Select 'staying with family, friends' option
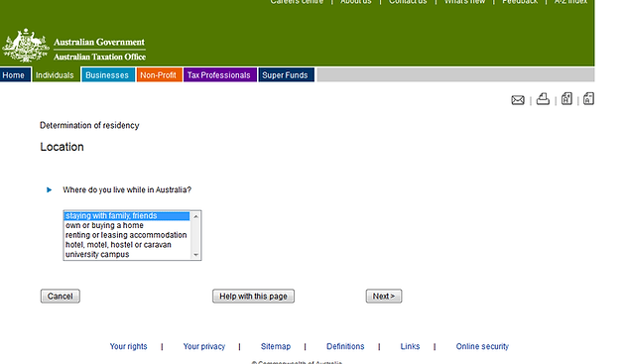 coord(127,215)
